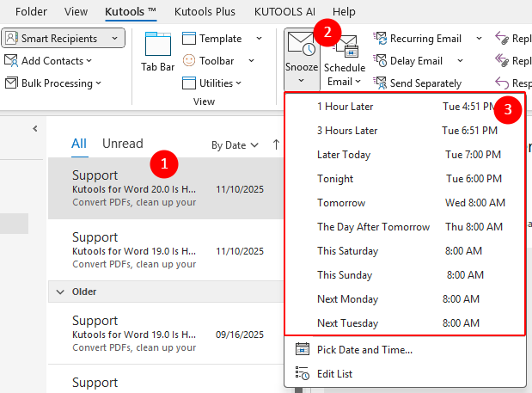Click the Delay Email label
This screenshot has width=532, height=393.
click(x=416, y=61)
